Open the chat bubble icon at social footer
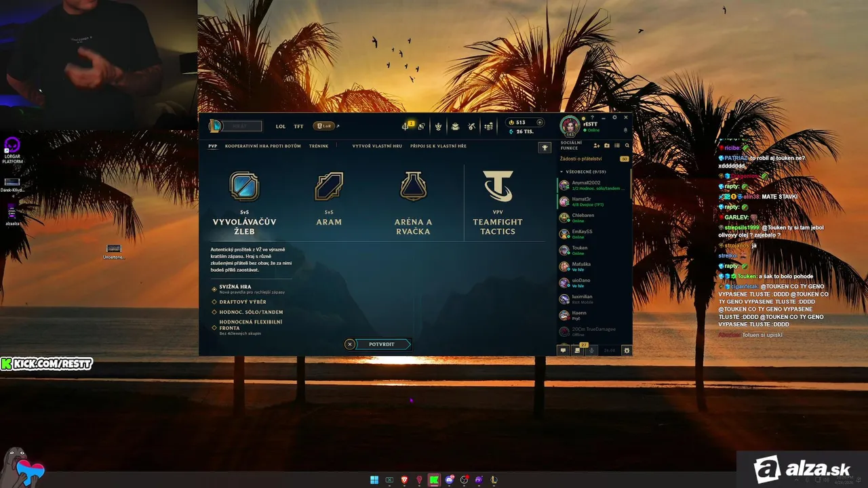The height and width of the screenshot is (488, 868). coord(563,350)
